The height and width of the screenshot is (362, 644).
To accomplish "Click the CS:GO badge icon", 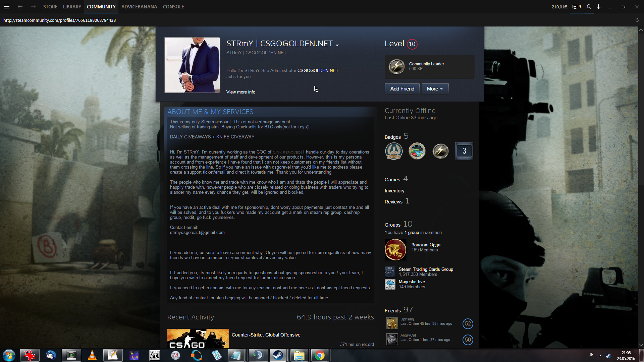I will [394, 151].
